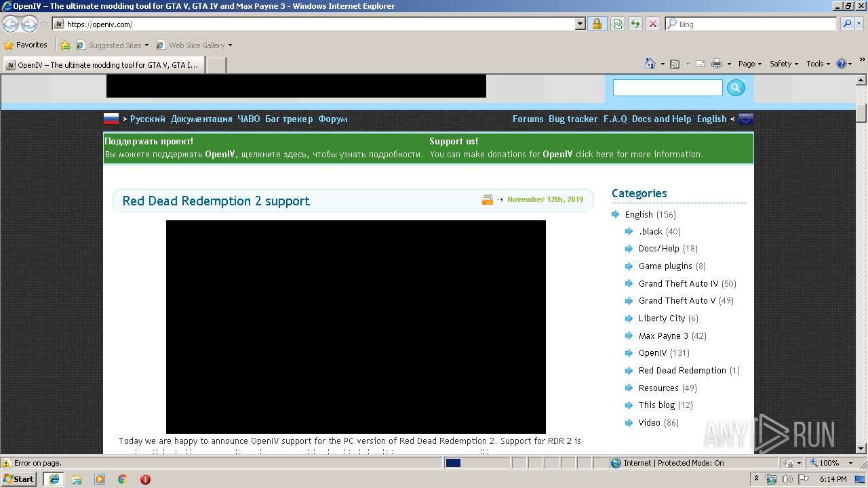Open the Tools menu dropdown
The width and height of the screenshot is (868, 488).
coord(818,64)
